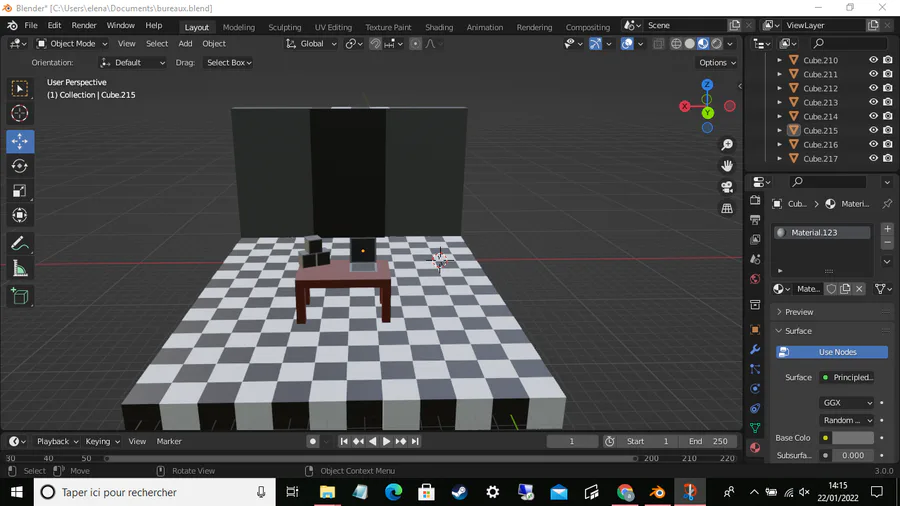Select the Measure tool
900x506 pixels.
(x=20, y=268)
